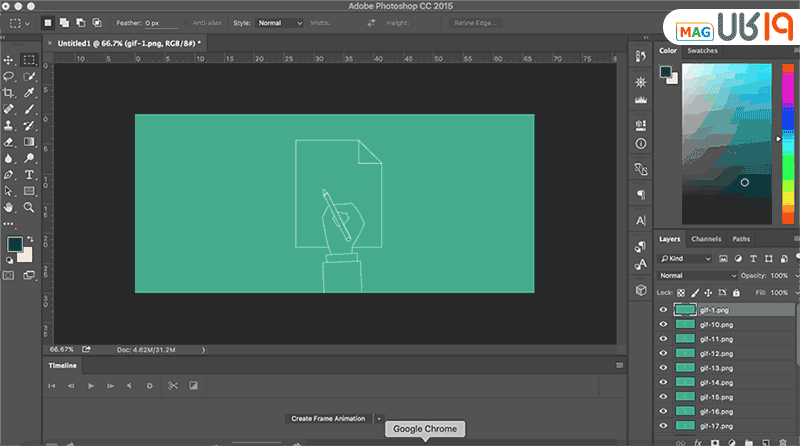Select the Zoom tool
Viewport: 800px width, 446px height.
point(29,207)
